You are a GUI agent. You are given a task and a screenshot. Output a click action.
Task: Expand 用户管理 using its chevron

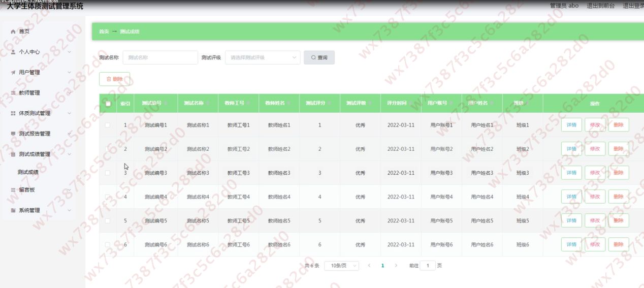(69, 72)
